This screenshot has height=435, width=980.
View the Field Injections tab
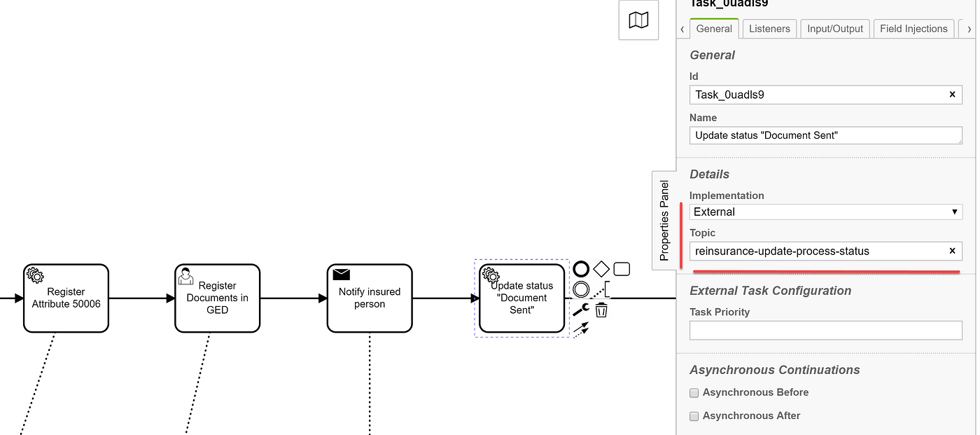pyautogui.click(x=913, y=29)
